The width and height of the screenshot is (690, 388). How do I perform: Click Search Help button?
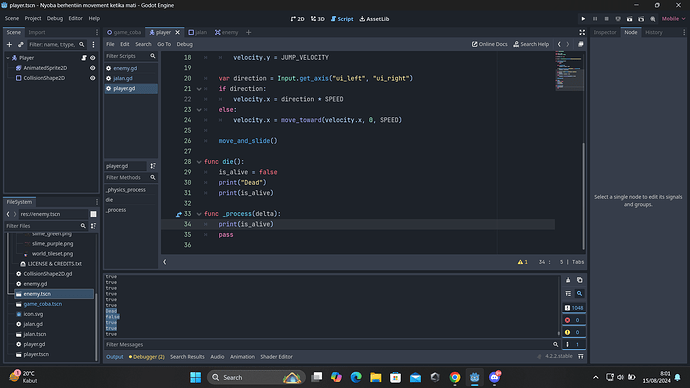click(531, 44)
